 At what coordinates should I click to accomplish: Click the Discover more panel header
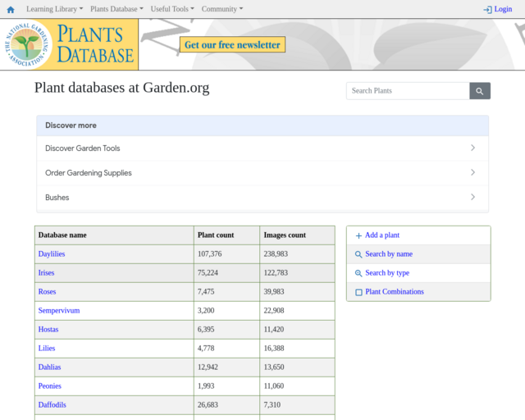point(262,126)
